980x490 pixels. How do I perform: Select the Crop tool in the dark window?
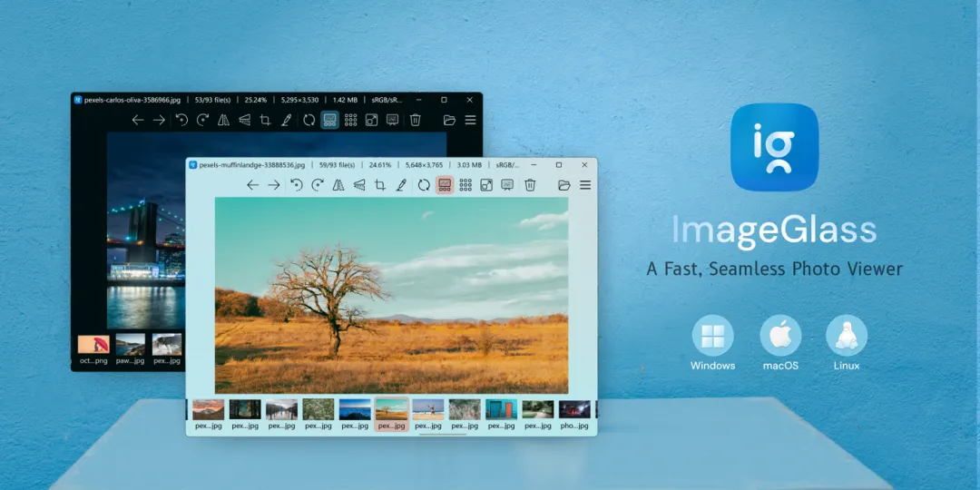click(265, 120)
